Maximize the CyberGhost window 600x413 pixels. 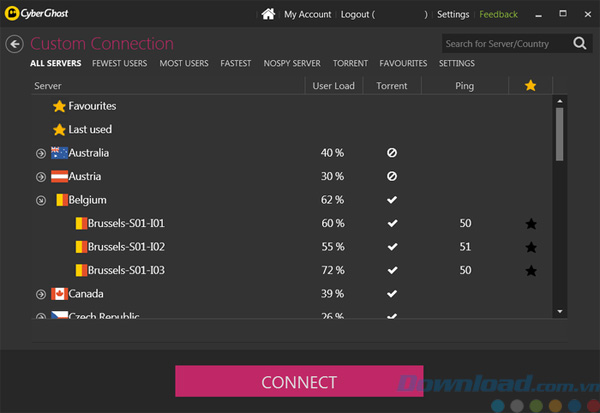click(562, 14)
